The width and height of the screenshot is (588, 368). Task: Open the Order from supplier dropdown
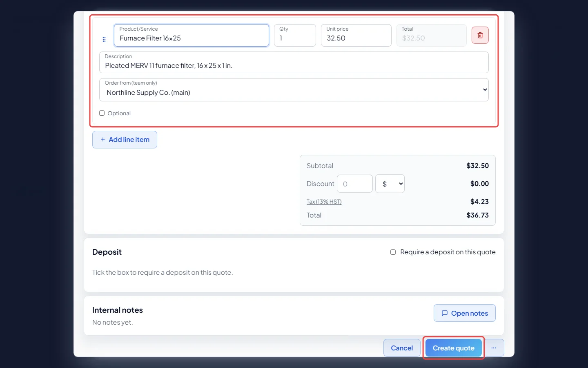click(x=294, y=90)
